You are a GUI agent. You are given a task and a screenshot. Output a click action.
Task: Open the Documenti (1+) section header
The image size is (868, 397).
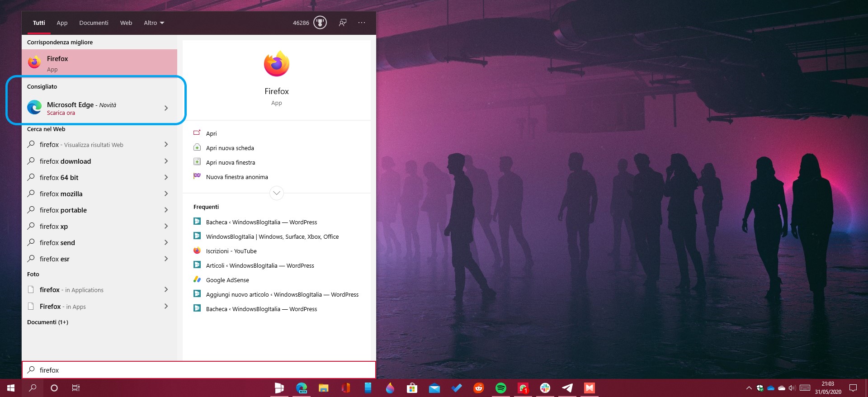tap(47, 322)
